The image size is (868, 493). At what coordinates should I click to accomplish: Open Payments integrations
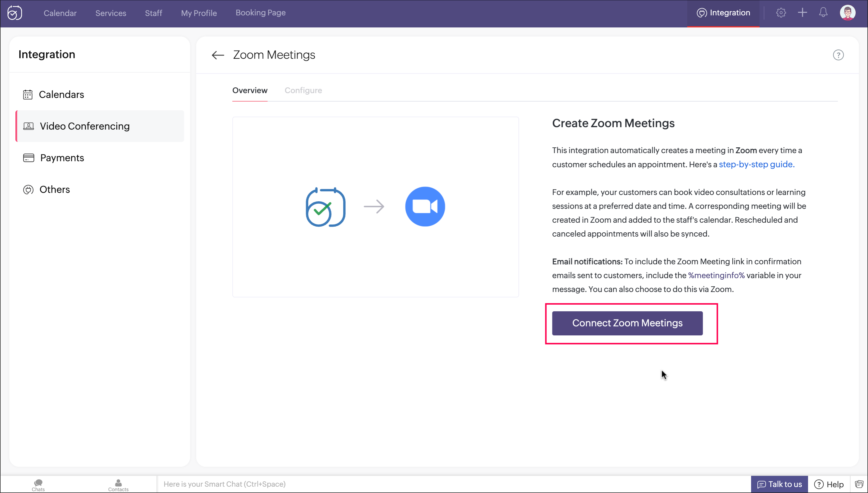point(100,158)
